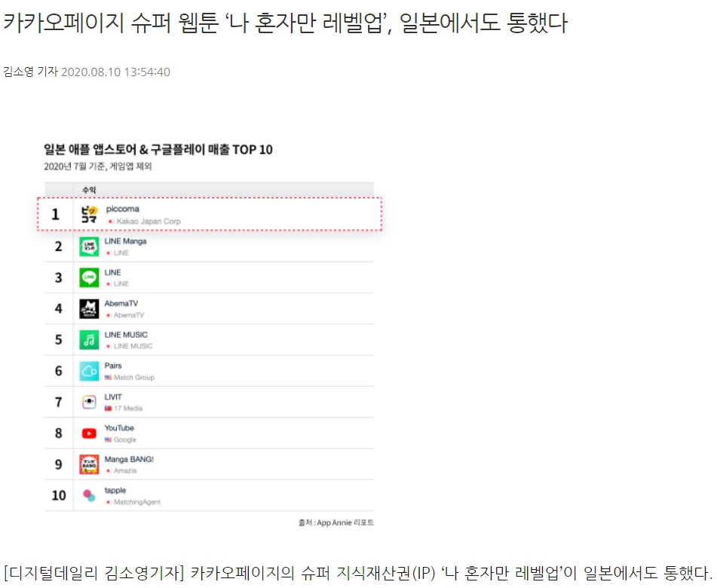717x588 pixels.
Task: Click the app name YouTube
Action: point(119,428)
